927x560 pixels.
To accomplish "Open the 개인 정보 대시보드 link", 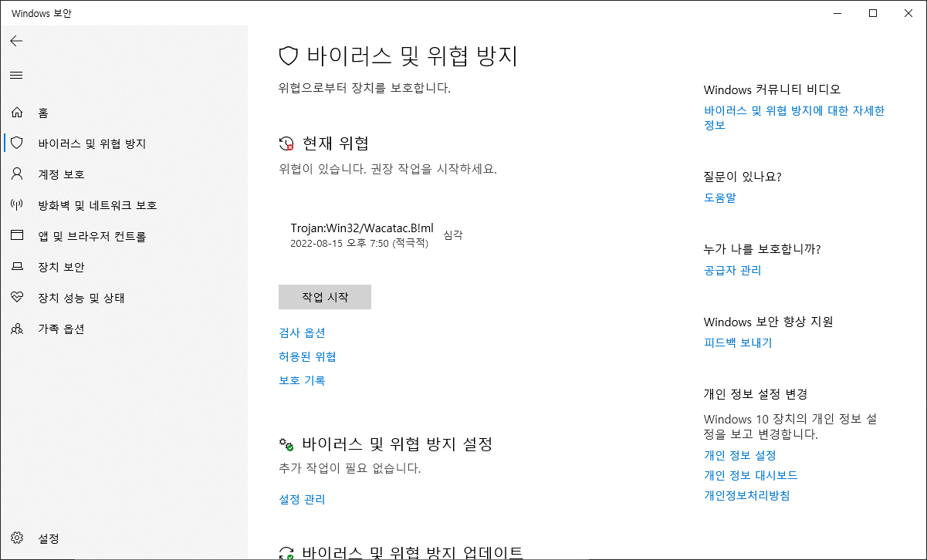I will [x=751, y=476].
